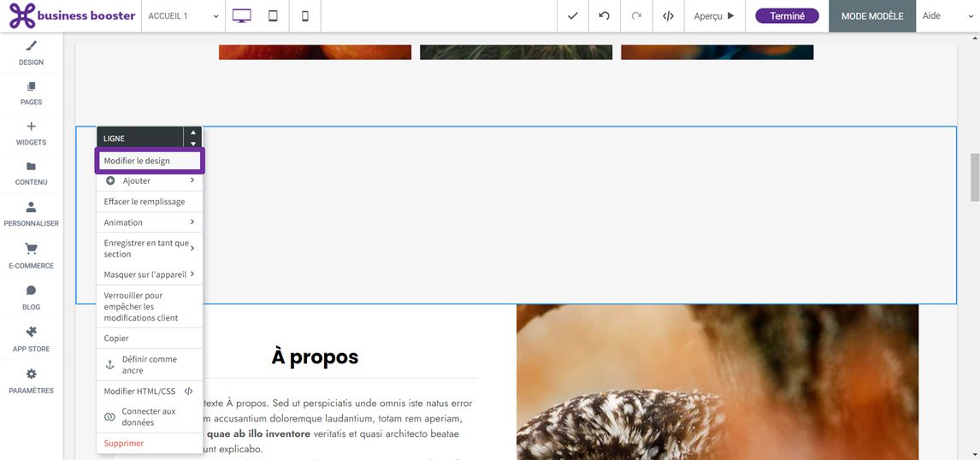Image resolution: width=980 pixels, height=460 pixels.
Task: Click the undo arrow icon
Action: point(605,16)
